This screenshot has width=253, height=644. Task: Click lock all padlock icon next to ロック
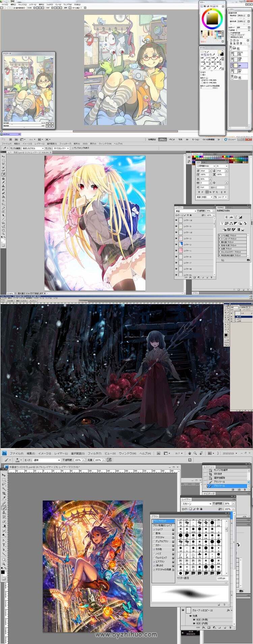[201, 509]
